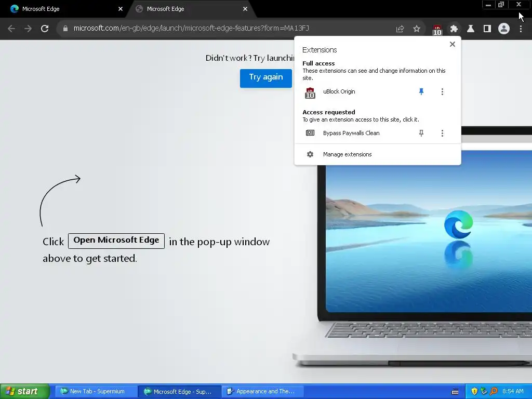Click the 8:54 AM system clock
532x399 pixels.
[x=513, y=392]
